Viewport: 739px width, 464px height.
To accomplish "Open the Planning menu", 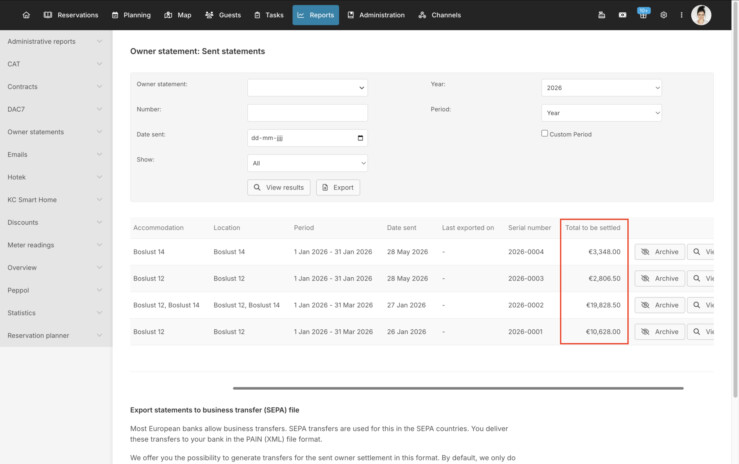I will point(131,15).
